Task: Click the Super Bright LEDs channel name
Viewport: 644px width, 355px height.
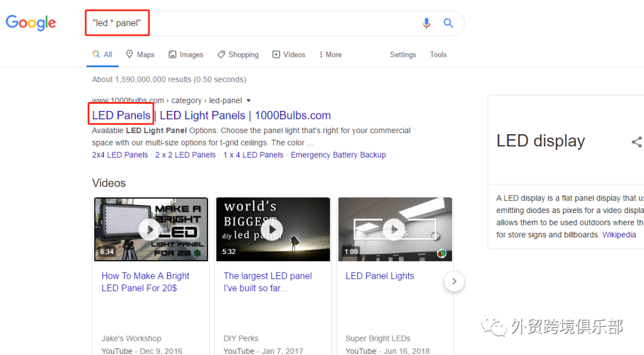Action: 378,338
